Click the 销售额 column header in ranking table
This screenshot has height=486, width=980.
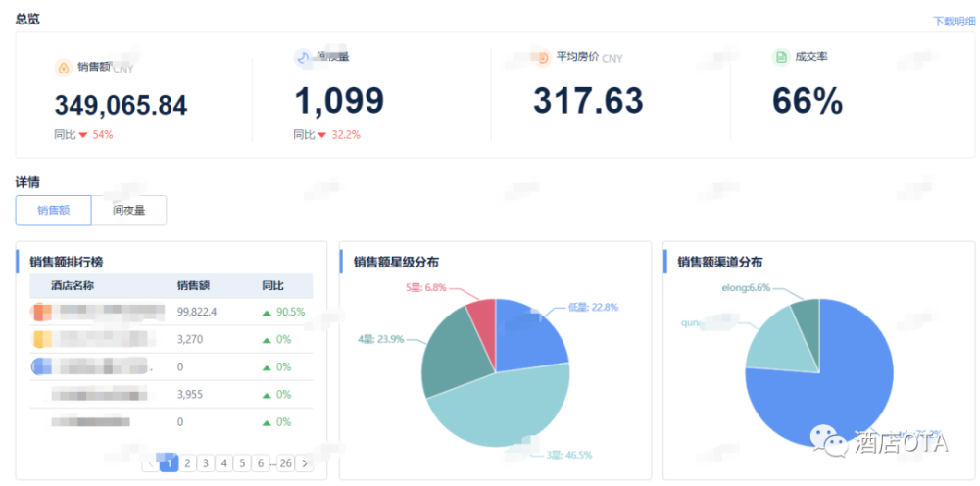(193, 285)
